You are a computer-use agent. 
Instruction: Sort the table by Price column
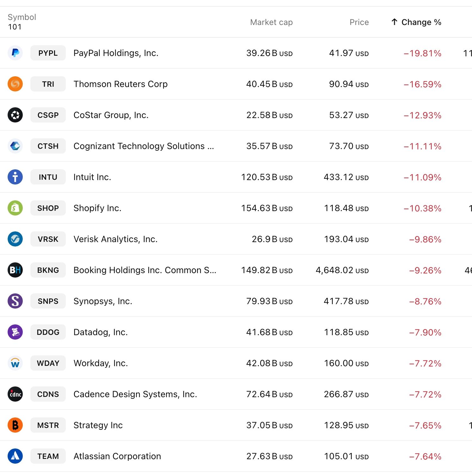click(359, 22)
